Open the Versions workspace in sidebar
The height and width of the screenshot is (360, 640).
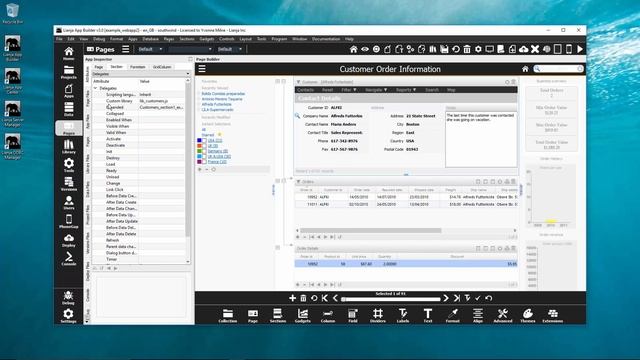[x=69, y=184]
